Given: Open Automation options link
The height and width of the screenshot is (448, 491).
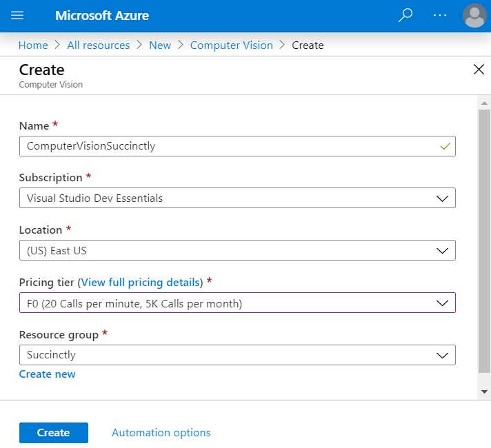Looking at the screenshot, I should click(161, 433).
